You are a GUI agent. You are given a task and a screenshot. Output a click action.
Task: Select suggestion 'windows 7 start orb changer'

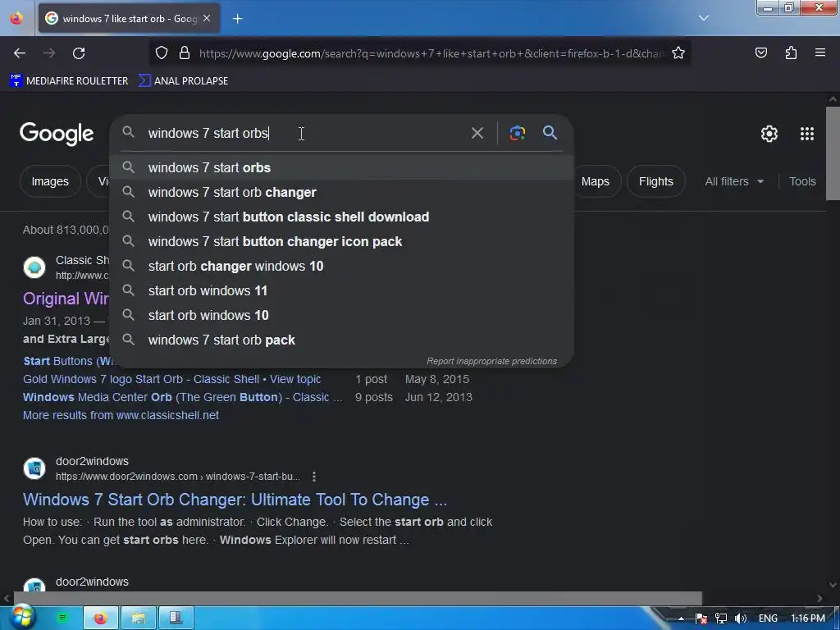click(342, 192)
